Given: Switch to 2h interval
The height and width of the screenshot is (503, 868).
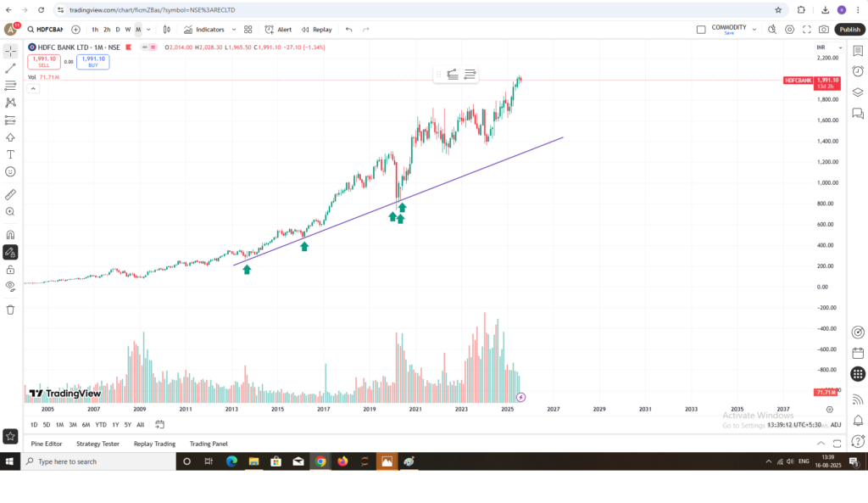Looking at the screenshot, I should (107, 30).
